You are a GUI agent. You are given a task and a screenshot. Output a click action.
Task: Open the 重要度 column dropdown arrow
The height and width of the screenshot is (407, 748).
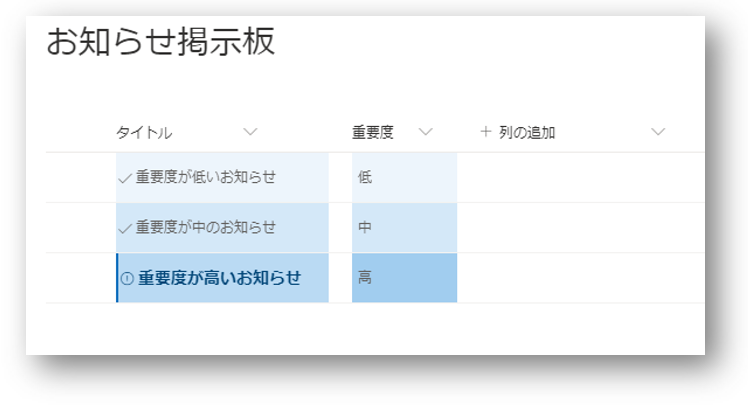coord(425,132)
